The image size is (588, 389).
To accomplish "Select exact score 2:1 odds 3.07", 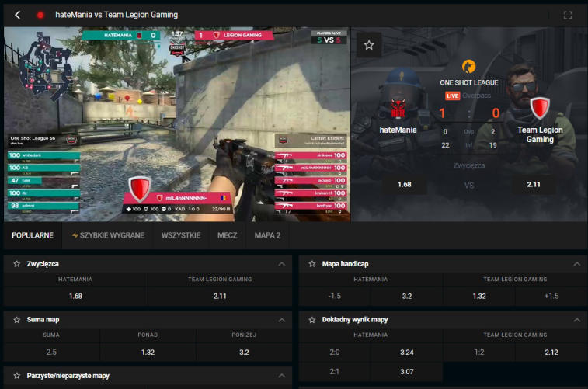I will [x=406, y=371].
